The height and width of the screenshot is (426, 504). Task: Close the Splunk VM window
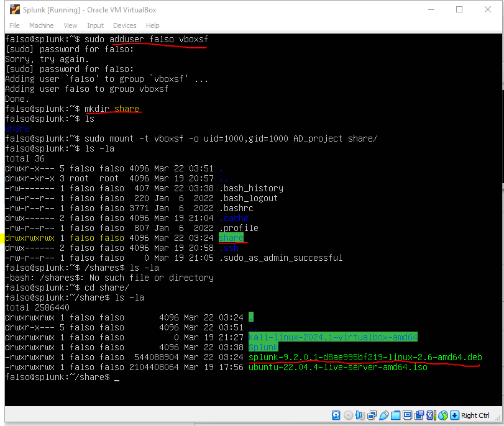point(488,10)
